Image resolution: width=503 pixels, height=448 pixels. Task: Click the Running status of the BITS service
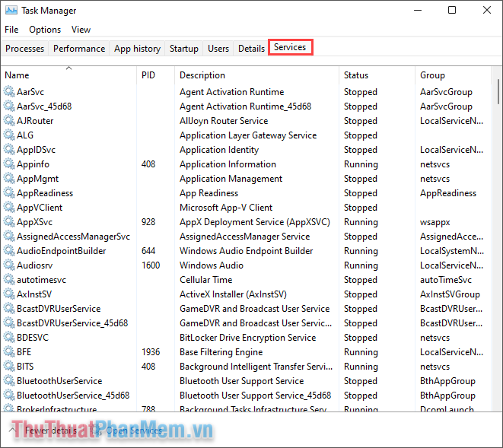(361, 366)
